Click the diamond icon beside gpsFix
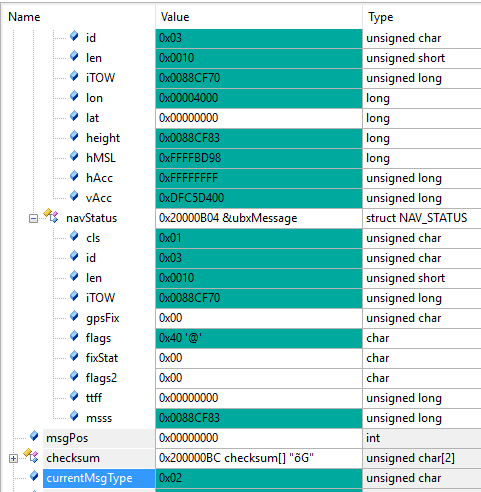The height and width of the screenshot is (492, 481). tap(74, 315)
